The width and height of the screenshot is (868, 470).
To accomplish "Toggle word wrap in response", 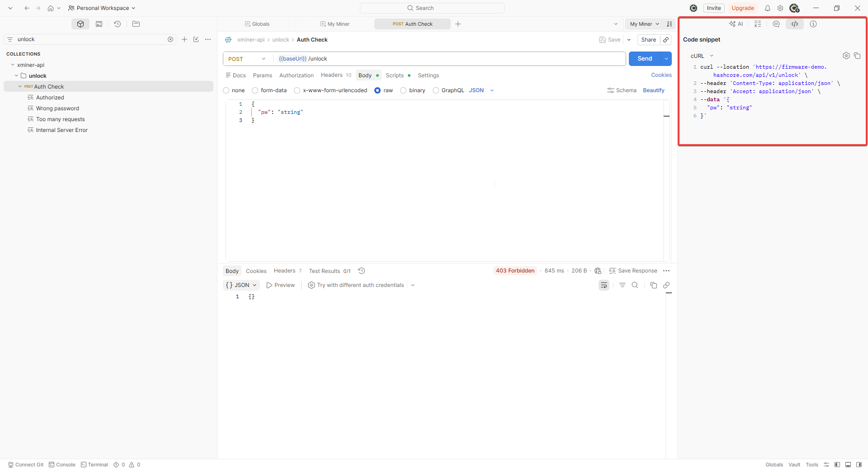I will (604, 285).
